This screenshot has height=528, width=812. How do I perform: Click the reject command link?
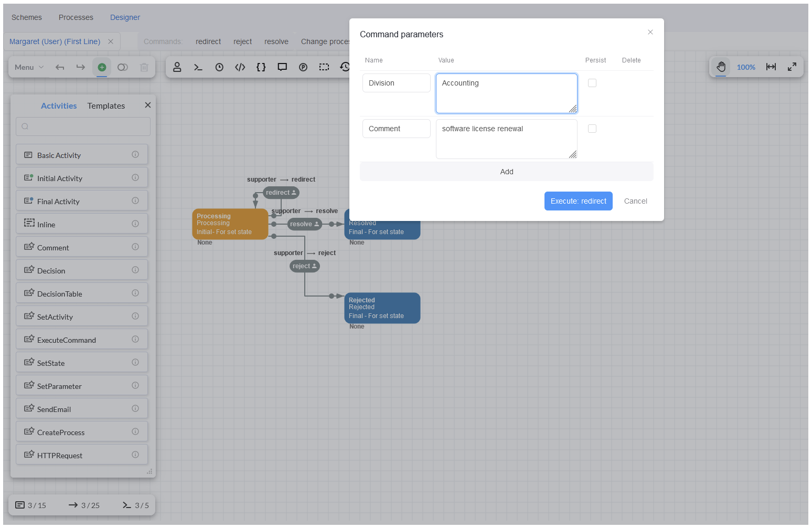(243, 41)
